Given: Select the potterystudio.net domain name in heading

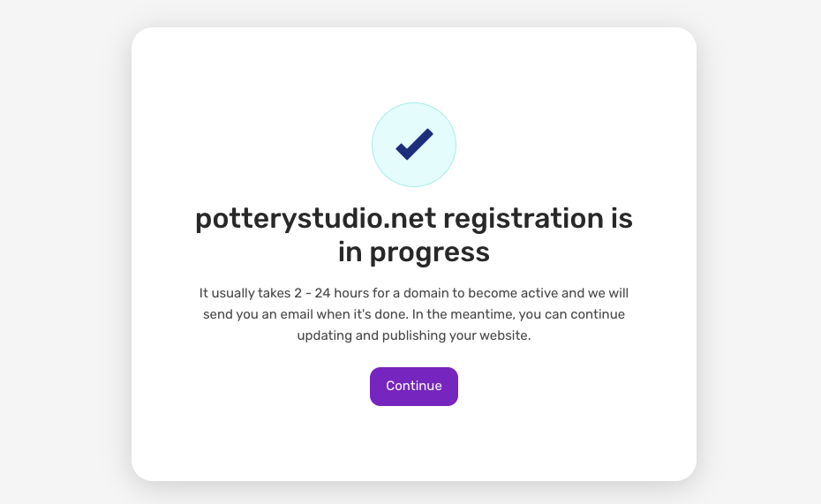Looking at the screenshot, I should tap(316, 219).
